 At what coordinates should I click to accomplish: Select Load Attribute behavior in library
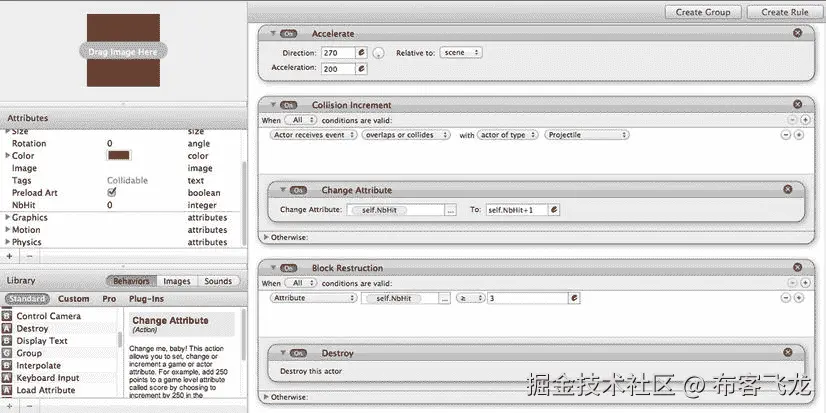45,390
